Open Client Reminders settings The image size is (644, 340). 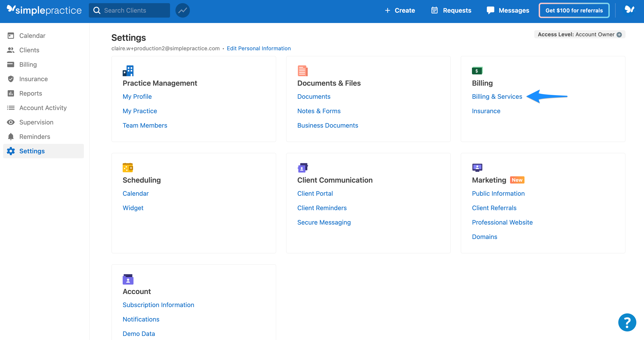click(x=322, y=208)
